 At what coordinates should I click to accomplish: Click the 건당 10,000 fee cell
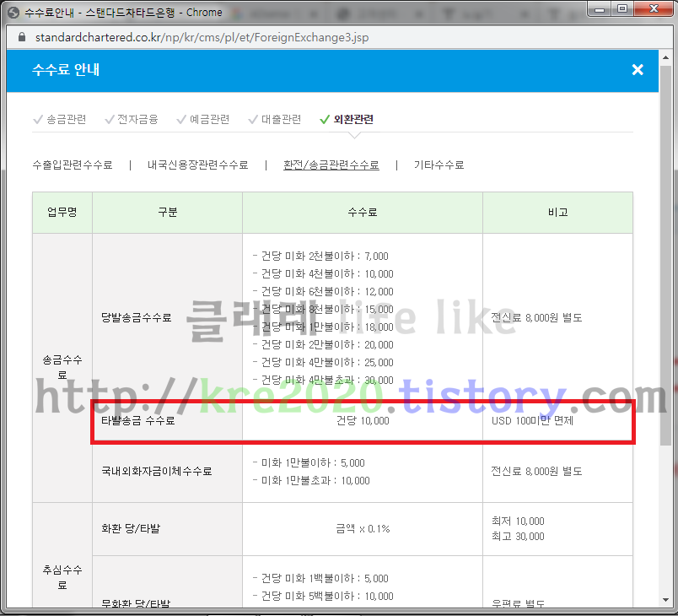(x=363, y=420)
